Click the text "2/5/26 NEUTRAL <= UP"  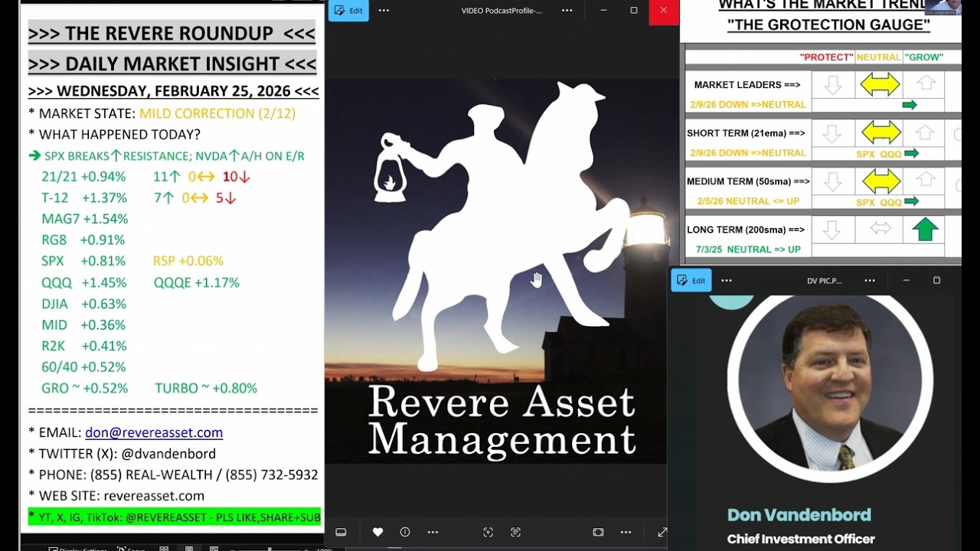(747, 201)
